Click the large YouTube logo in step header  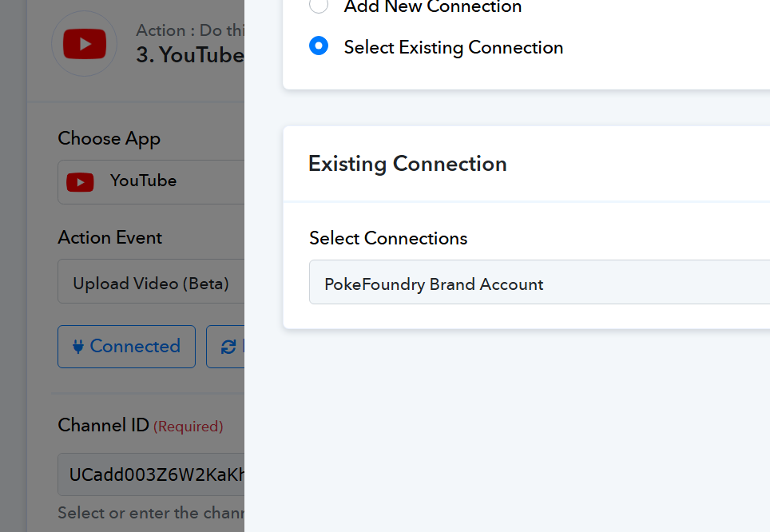[x=85, y=44]
